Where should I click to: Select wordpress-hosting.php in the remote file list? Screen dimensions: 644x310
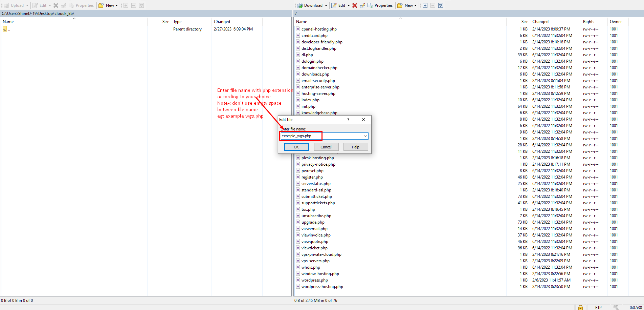click(322, 287)
